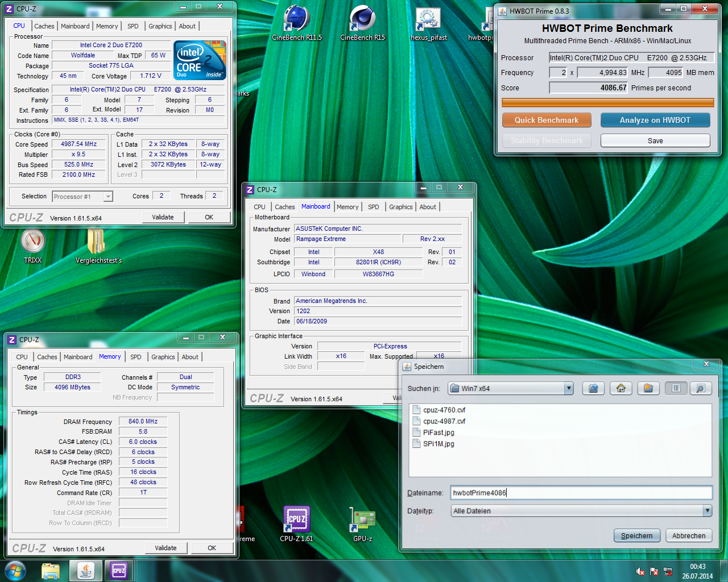This screenshot has height=582, width=728.
Task: Switch the Speichern dialog to details view
Action: pyautogui.click(x=701, y=388)
